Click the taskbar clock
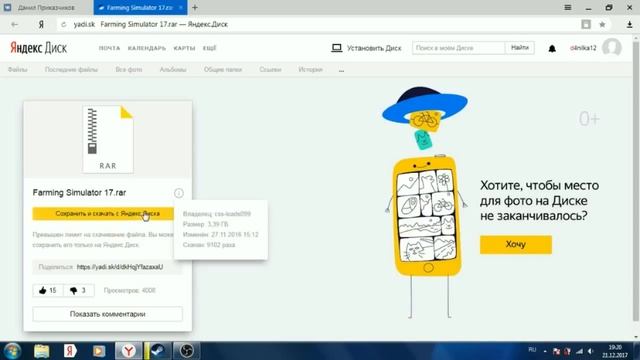This screenshot has height=360, width=640. pyautogui.click(x=615, y=351)
